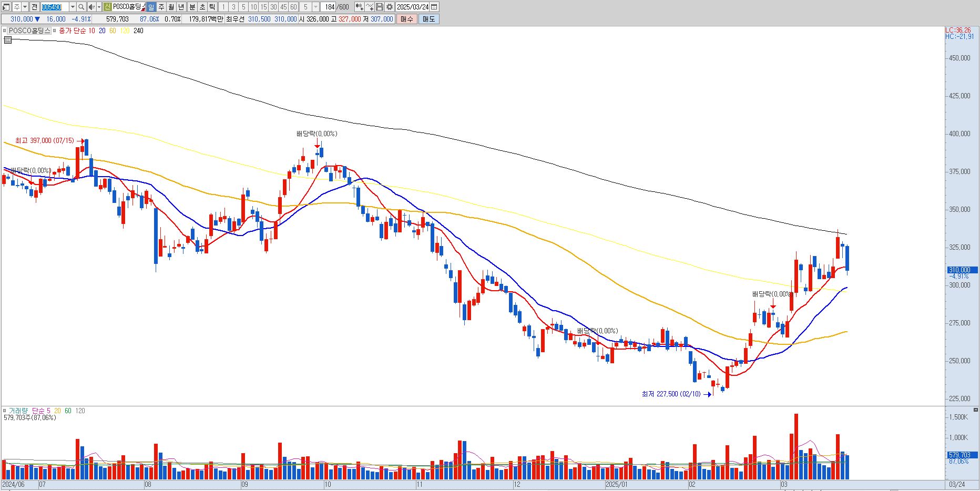Screen dimensions: 980x491
Task: Click the 240 moving average legend label
Action: (x=138, y=30)
